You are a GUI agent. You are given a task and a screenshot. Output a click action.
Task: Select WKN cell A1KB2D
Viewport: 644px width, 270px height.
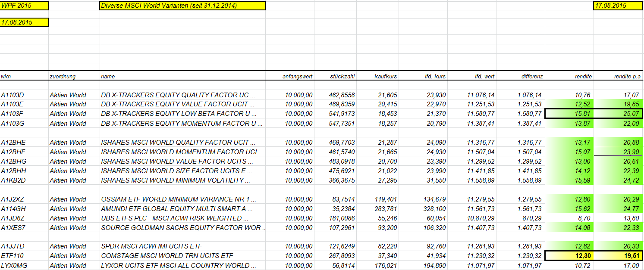tap(24, 180)
